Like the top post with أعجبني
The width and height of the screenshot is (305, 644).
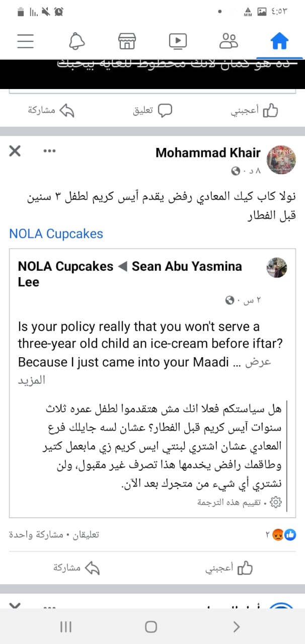pyautogui.click(x=254, y=110)
